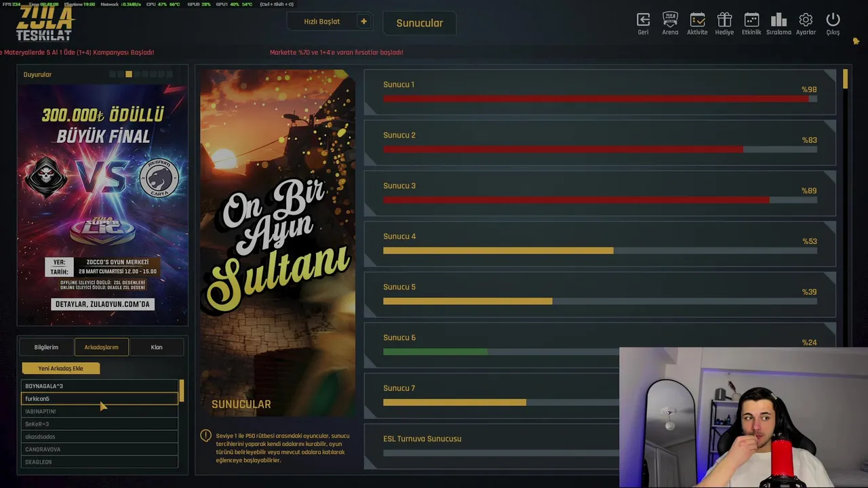Screen dimensions: 868x488
Task: Select the Sunucular tab
Action: click(x=420, y=23)
